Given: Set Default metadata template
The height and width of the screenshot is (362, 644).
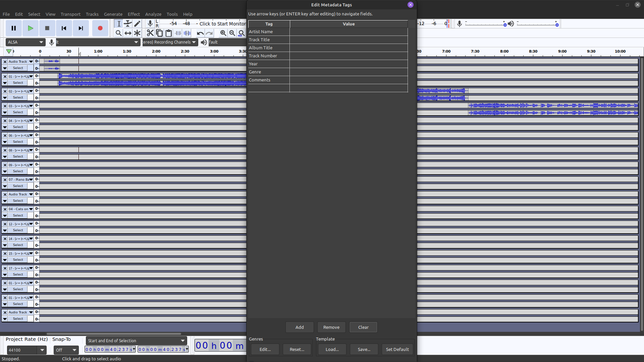Looking at the screenshot, I should click(x=397, y=349).
